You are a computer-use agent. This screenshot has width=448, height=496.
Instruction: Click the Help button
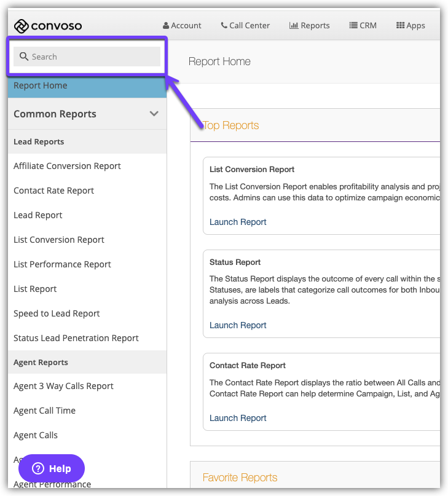click(x=52, y=468)
